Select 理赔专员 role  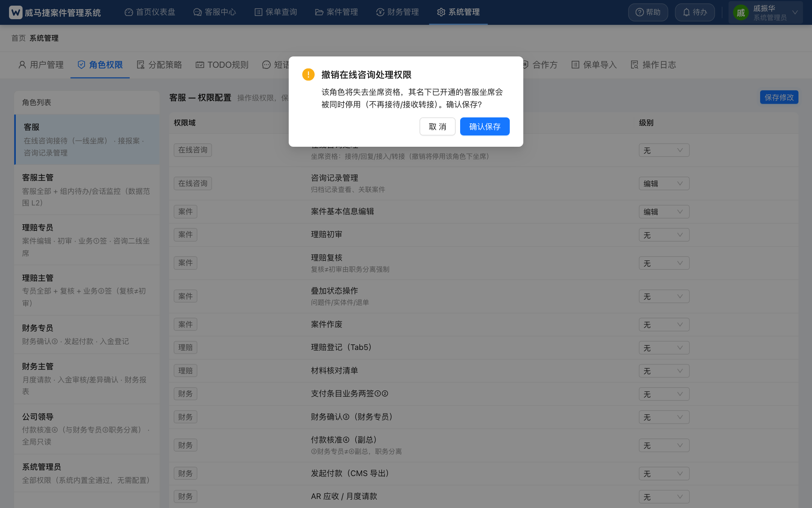[87, 240]
